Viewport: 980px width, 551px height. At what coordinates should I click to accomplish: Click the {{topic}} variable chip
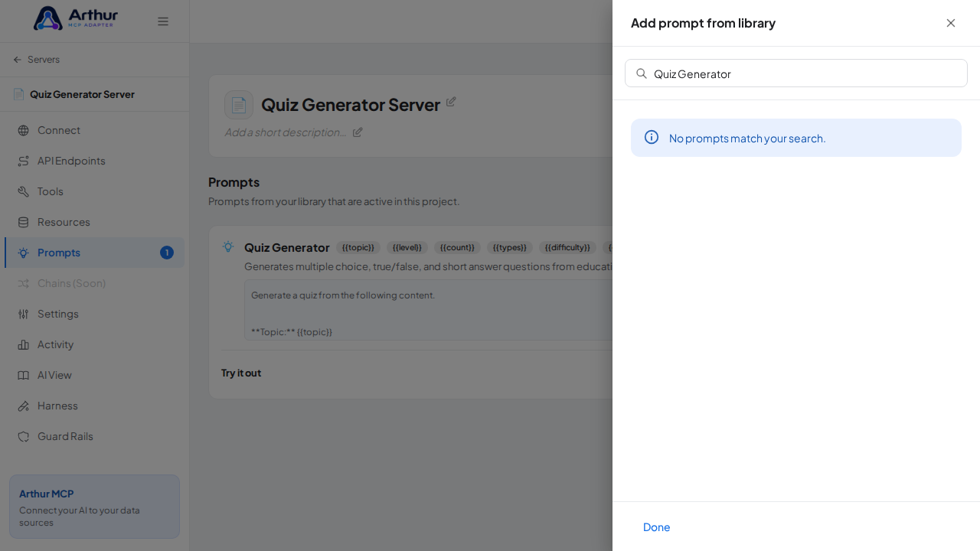point(358,247)
